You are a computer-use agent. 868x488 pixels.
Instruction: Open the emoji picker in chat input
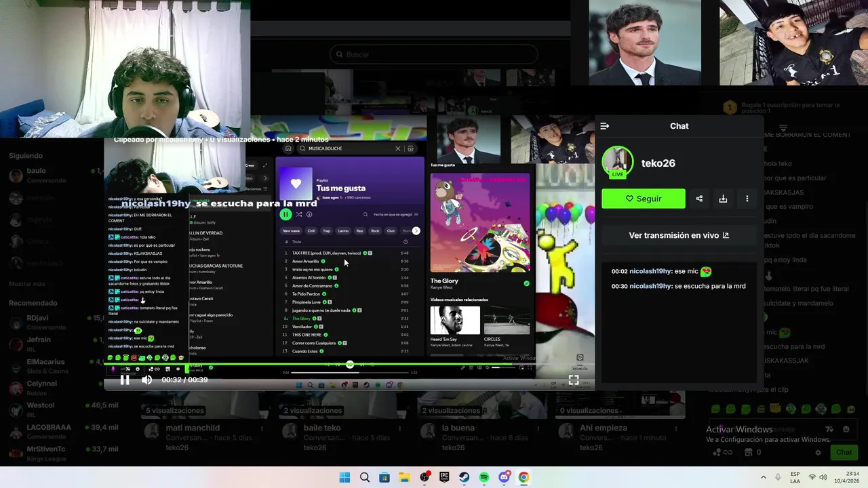[846, 429]
